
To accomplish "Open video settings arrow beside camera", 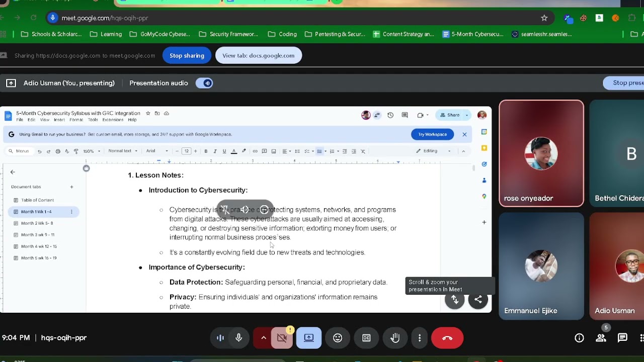I will click(x=263, y=338).
